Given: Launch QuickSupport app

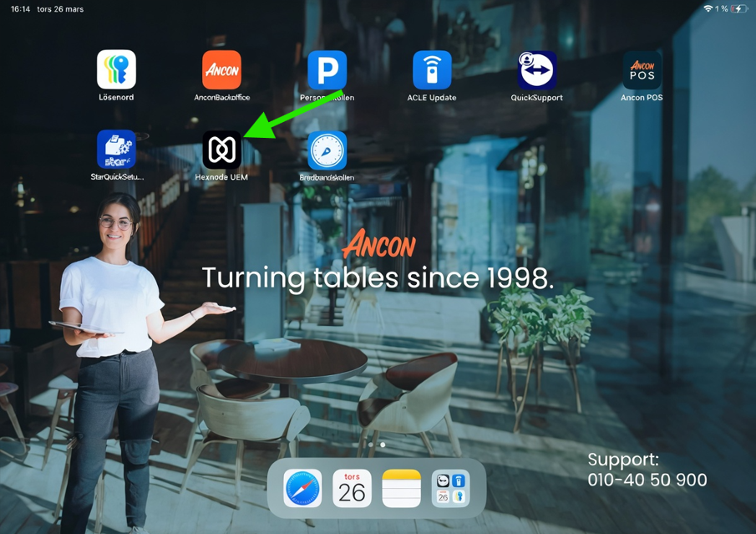Looking at the screenshot, I should click(537, 70).
